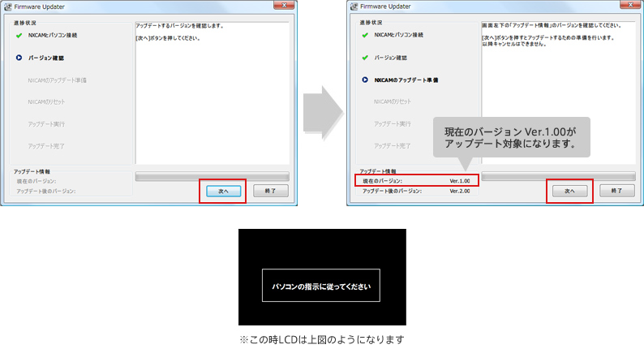Image resolution: width=644 pixels, height=349 pixels.
Task: Click the progress bar in the right window
Action: click(x=558, y=175)
